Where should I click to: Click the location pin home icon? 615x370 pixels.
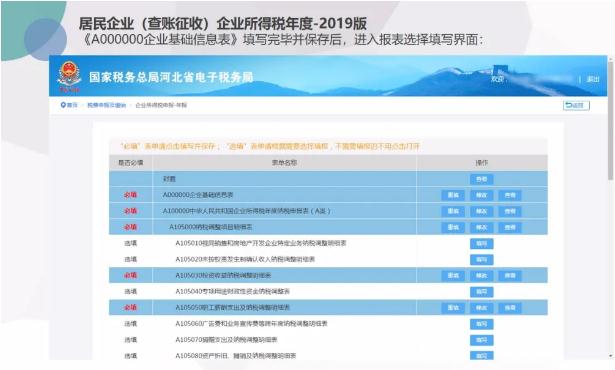pyautogui.click(x=63, y=105)
